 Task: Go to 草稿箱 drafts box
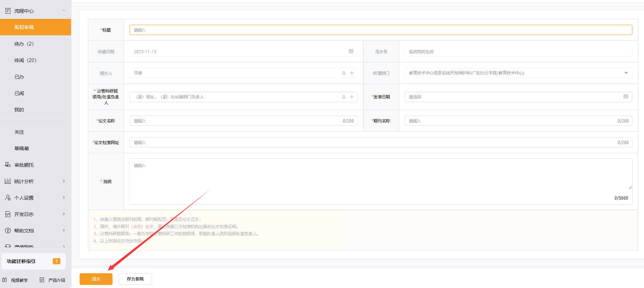(22, 148)
